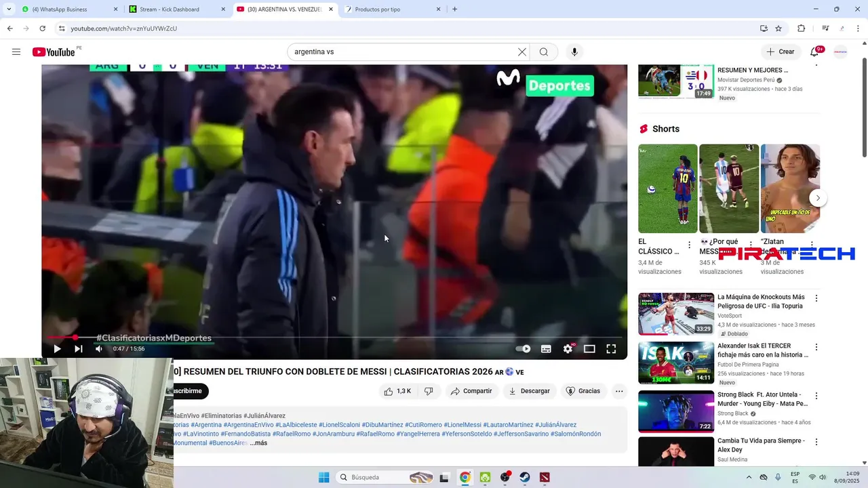Submit search with the magnifier button
Screen dimensions: 868x488
[x=544, y=52]
